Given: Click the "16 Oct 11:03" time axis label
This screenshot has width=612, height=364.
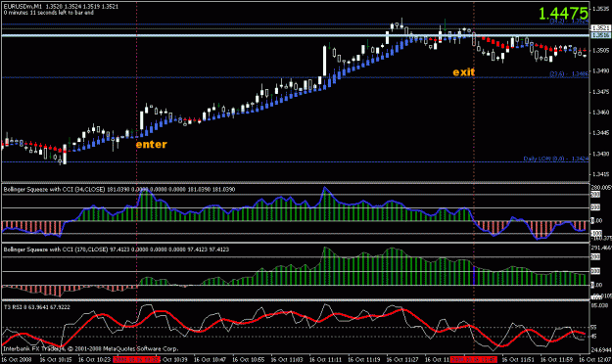Looking at the screenshot, I should pos(287,359).
